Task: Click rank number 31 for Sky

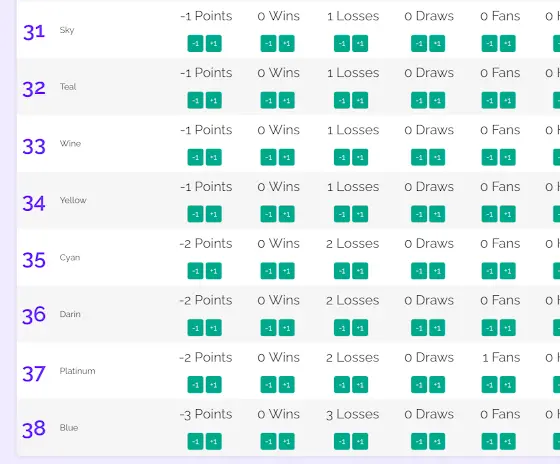Action: tap(34, 32)
